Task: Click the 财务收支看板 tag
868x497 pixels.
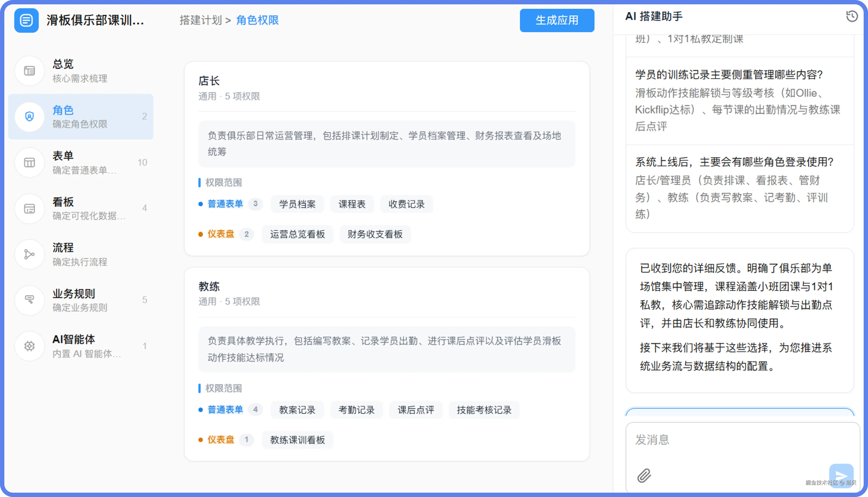Action: (x=375, y=234)
